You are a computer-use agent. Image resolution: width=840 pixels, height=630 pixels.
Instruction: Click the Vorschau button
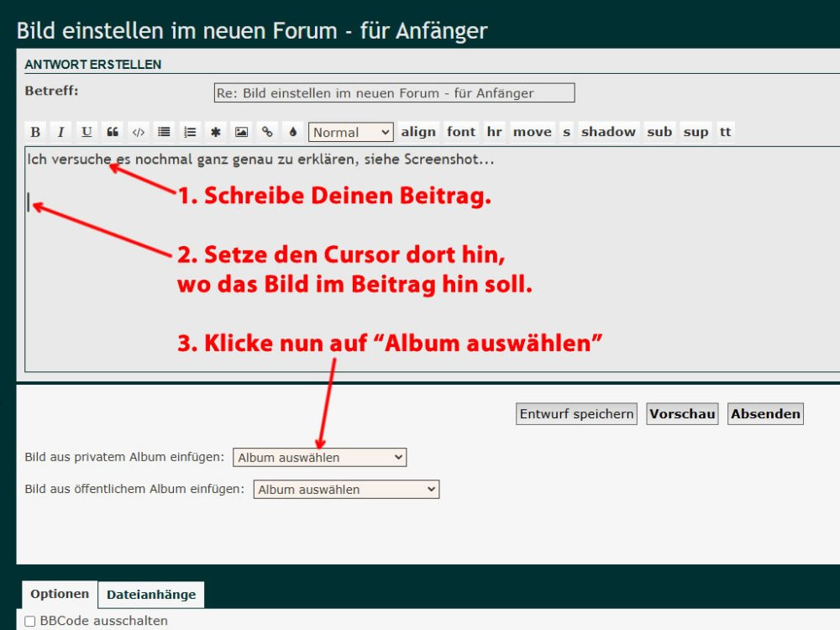[x=682, y=414]
